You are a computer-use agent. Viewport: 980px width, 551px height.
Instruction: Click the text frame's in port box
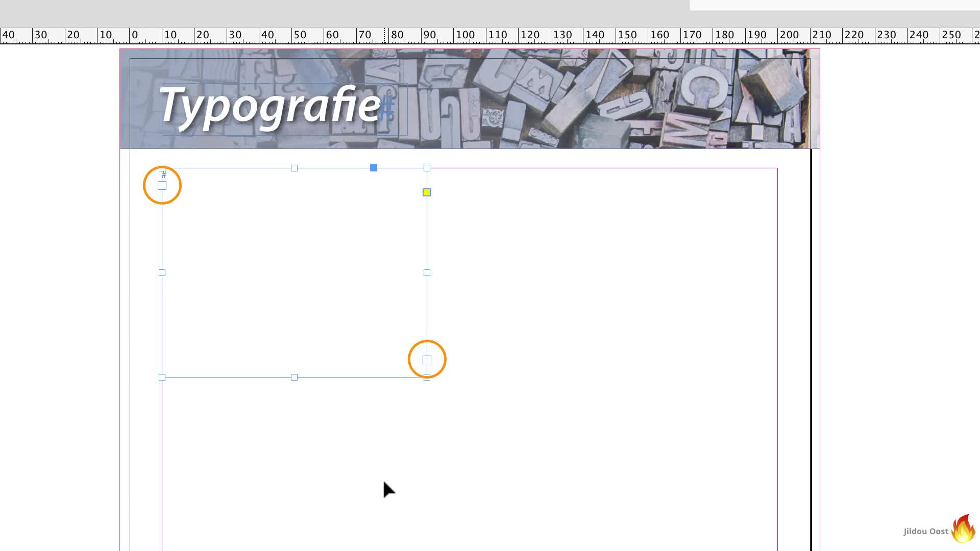click(162, 186)
